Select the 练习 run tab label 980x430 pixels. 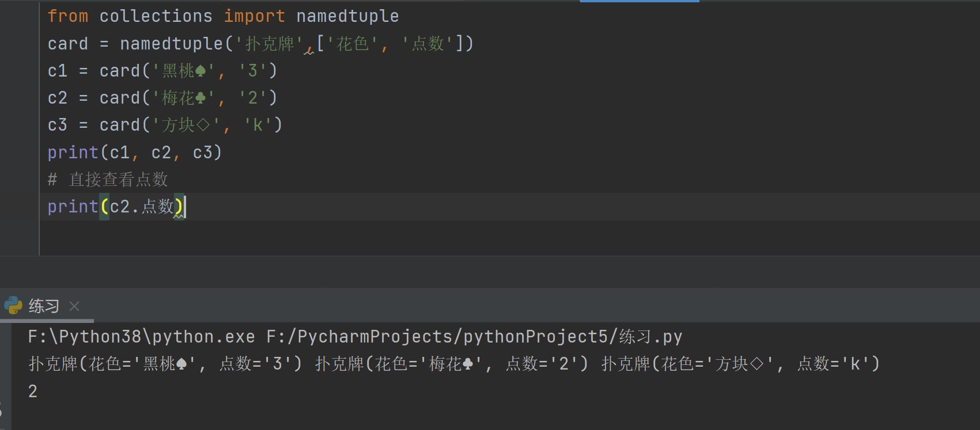pyautogui.click(x=44, y=306)
